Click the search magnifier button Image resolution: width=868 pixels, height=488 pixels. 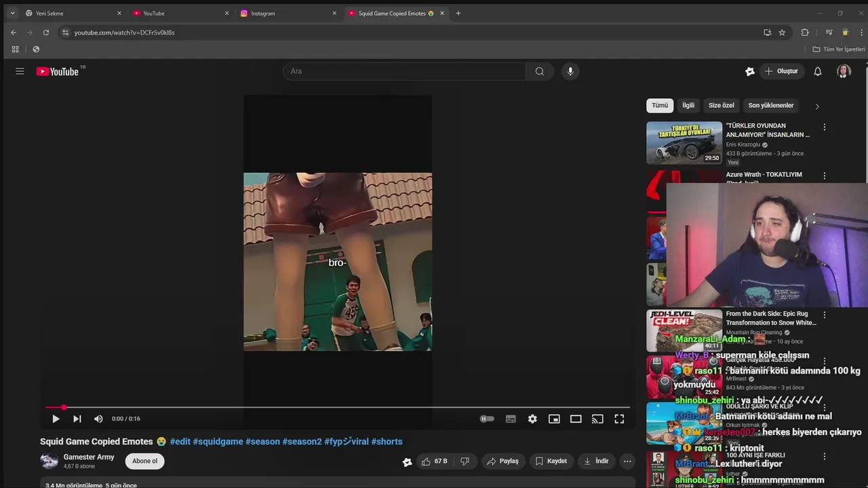[x=540, y=71]
